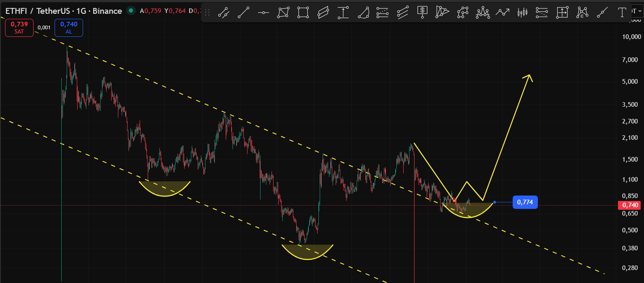Select the XABCD pattern tool
Screen dimensions: 644x283
(x=582, y=12)
